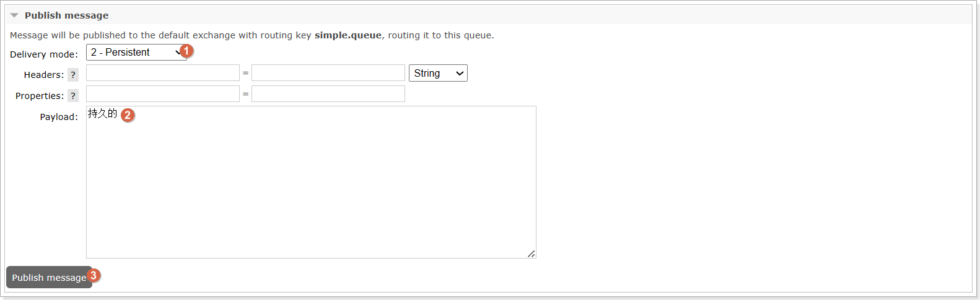Image resolution: width=980 pixels, height=300 pixels.
Task: Click the Publish message button
Action: [x=49, y=278]
